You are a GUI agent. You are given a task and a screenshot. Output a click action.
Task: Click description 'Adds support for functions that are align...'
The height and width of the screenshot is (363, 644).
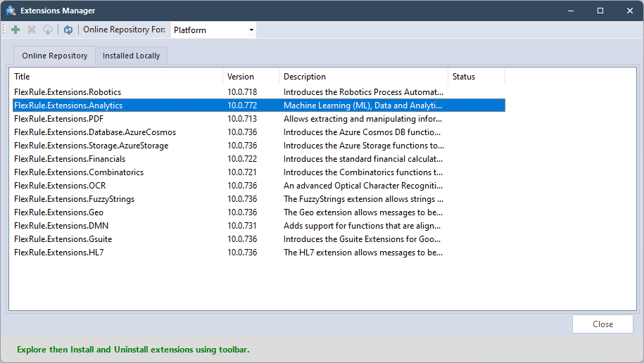pos(362,225)
